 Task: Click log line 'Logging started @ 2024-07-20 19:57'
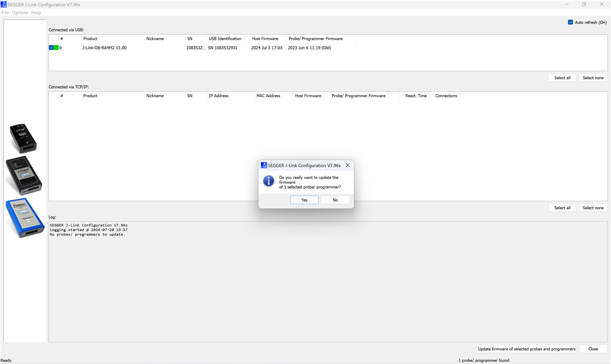coord(89,230)
